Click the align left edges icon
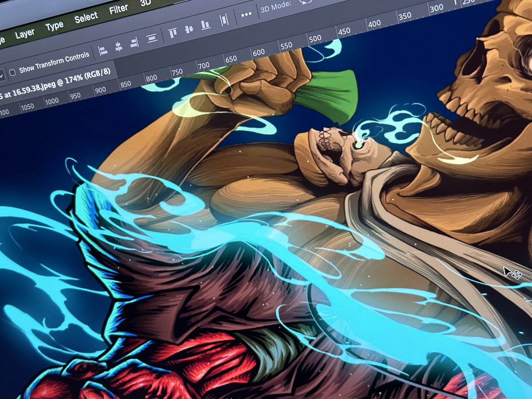 (x=103, y=51)
